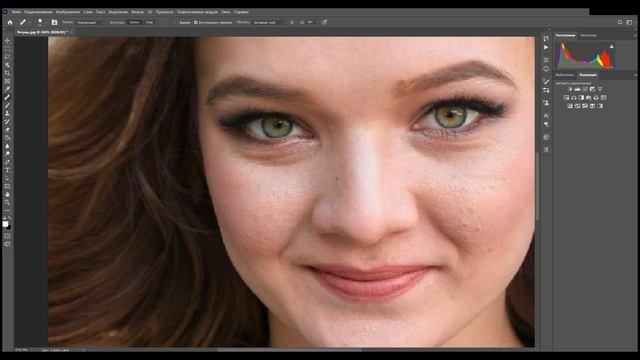Open the Filter menu
The image size is (640, 360).
pyautogui.click(x=138, y=12)
